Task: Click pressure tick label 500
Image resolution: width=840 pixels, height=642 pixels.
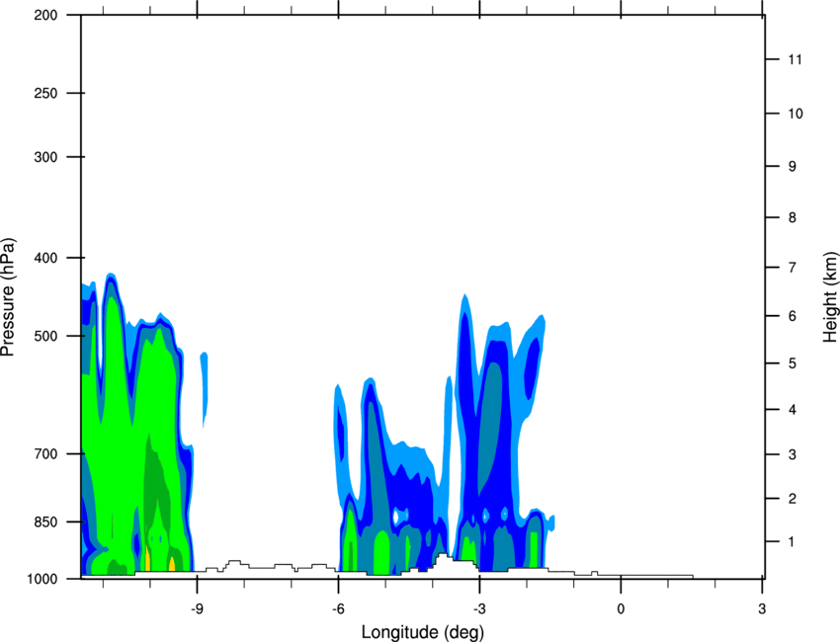Action: tap(45, 336)
